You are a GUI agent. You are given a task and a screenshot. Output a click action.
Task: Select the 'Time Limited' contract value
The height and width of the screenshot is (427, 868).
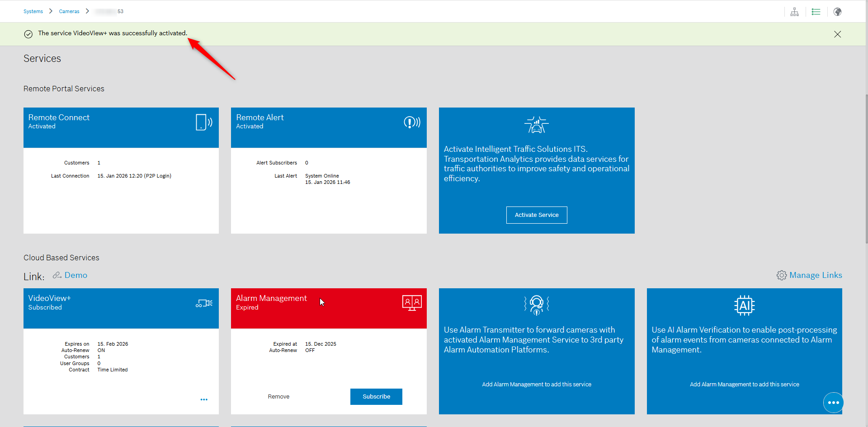(x=113, y=370)
